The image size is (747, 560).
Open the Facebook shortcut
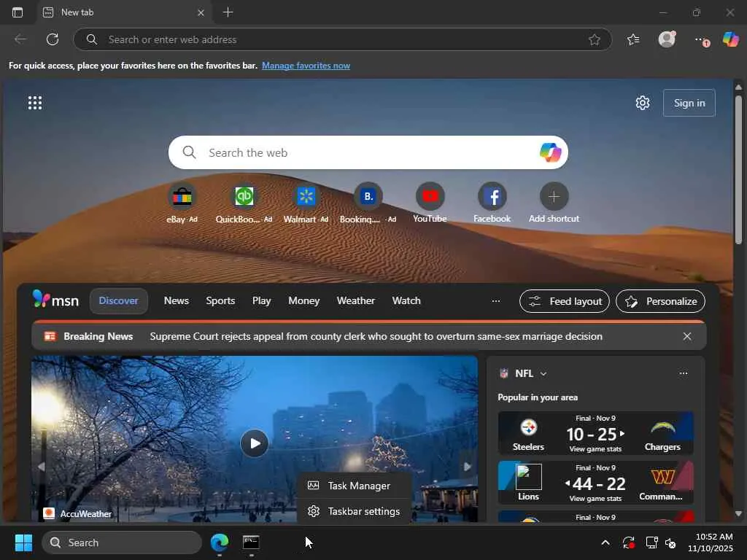tap(492, 203)
